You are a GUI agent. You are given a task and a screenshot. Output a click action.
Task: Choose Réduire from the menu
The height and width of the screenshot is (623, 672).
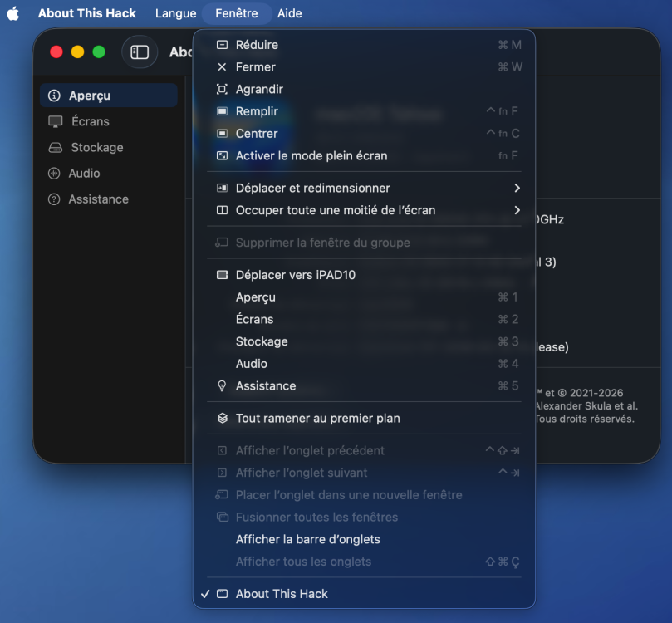(x=364, y=45)
